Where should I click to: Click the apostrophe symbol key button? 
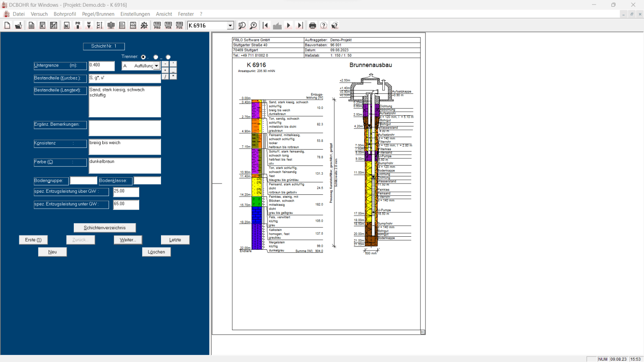(x=173, y=64)
